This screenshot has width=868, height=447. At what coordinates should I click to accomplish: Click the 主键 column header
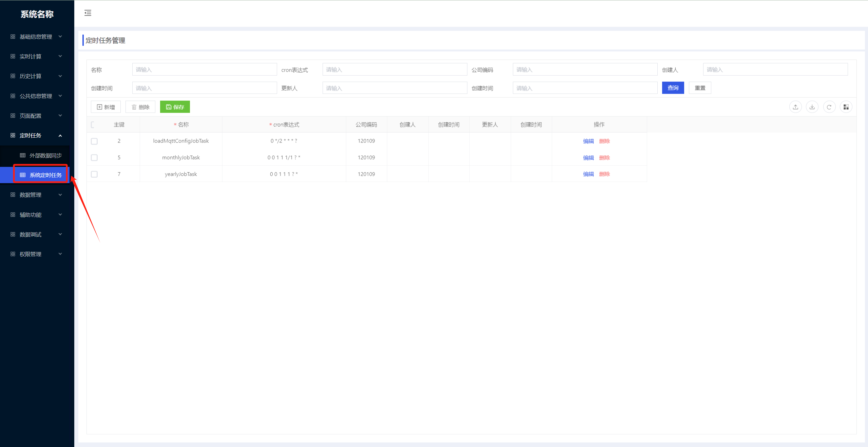(x=119, y=124)
